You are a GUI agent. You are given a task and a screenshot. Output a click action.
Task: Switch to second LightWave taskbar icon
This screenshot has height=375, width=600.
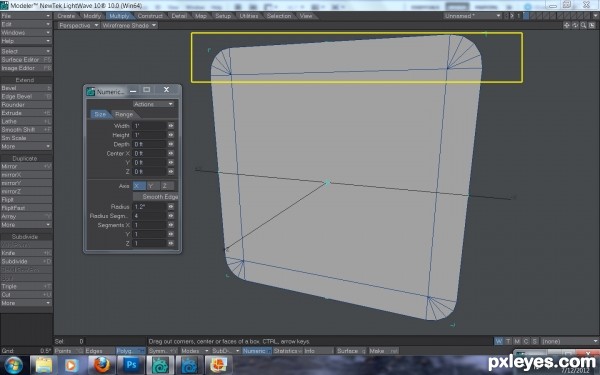point(189,365)
